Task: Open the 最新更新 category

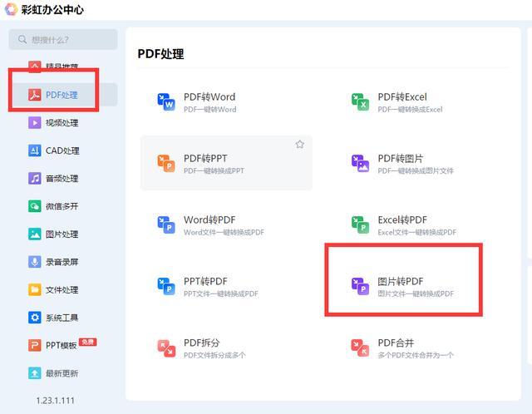Action: [62, 373]
